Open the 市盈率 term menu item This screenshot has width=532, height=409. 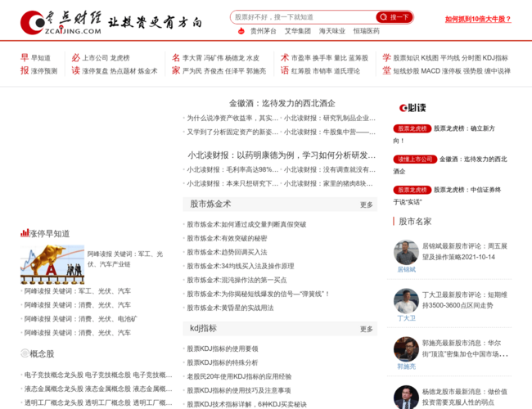coord(300,58)
